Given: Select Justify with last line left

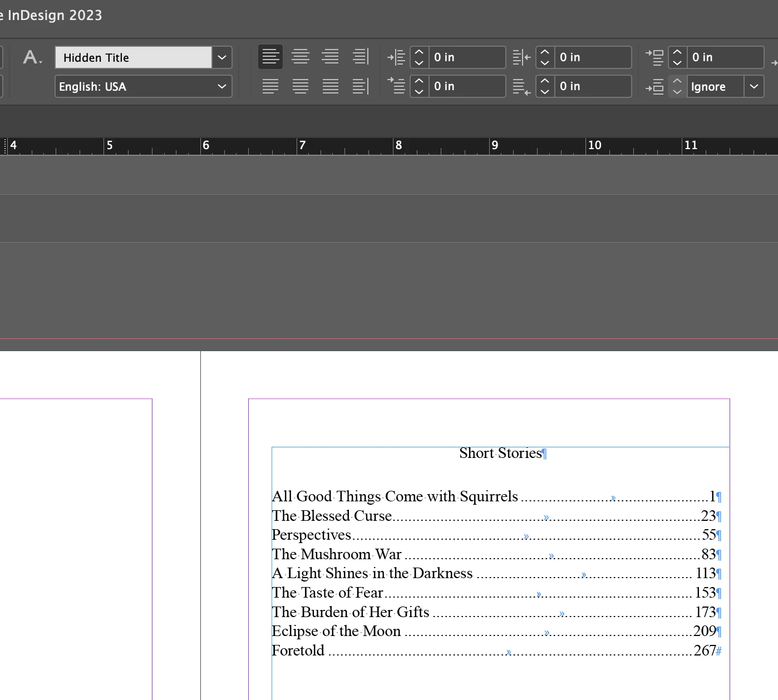Looking at the screenshot, I should (270, 86).
